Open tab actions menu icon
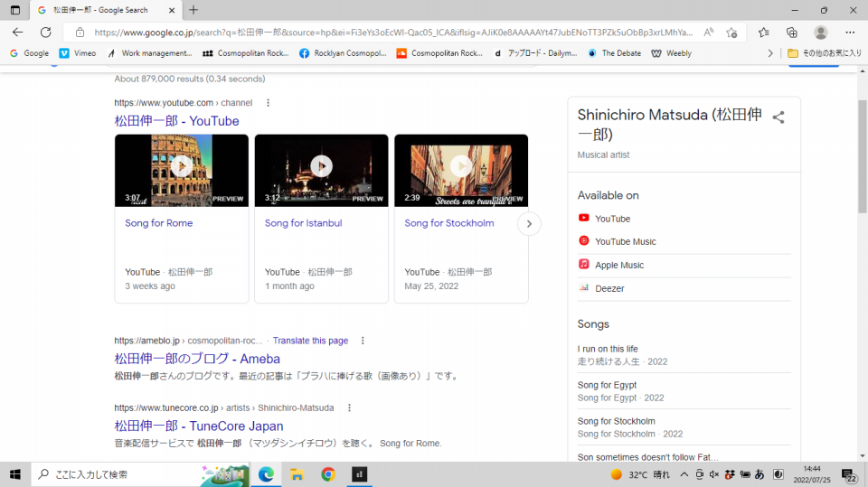Image resolution: width=868 pixels, height=487 pixels. tap(15, 10)
